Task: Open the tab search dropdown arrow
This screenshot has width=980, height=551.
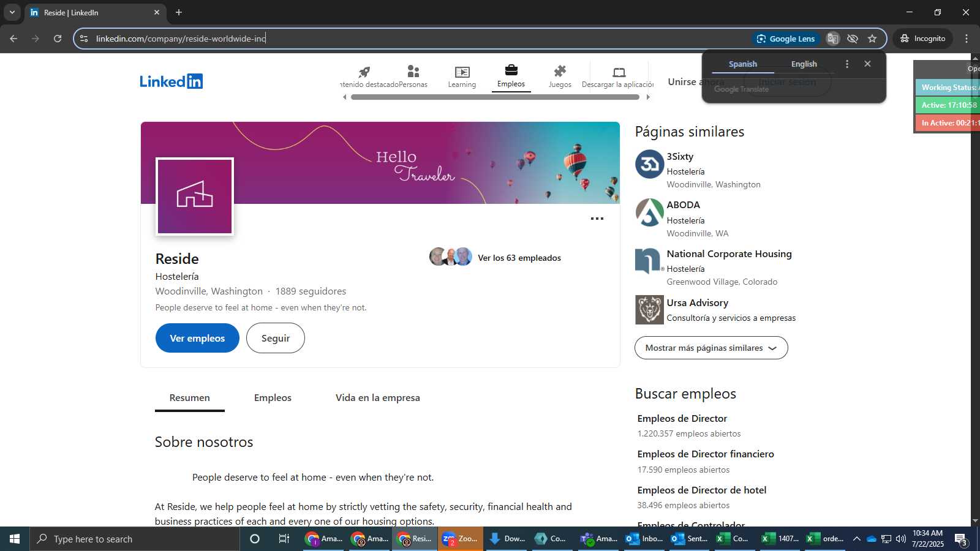Action: [12, 12]
